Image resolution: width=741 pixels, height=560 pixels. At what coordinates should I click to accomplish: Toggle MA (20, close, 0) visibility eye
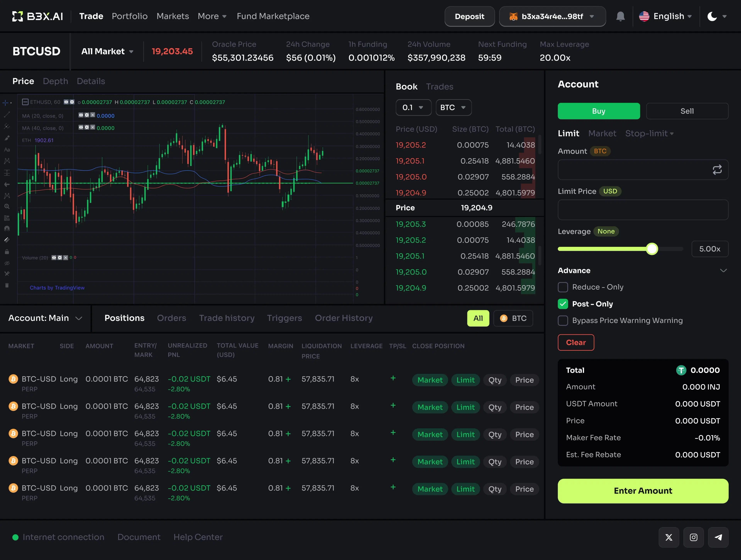[81, 115]
